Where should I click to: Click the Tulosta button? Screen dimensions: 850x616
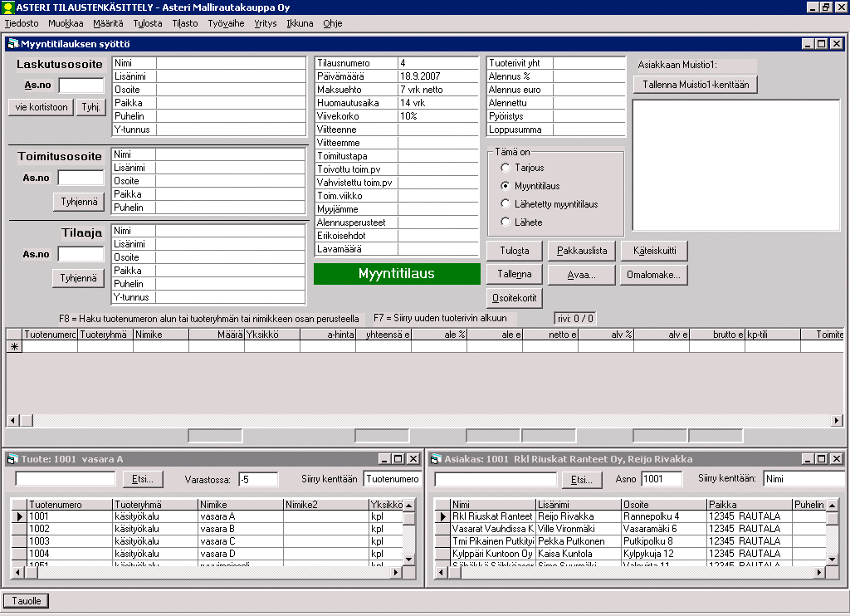tap(514, 251)
